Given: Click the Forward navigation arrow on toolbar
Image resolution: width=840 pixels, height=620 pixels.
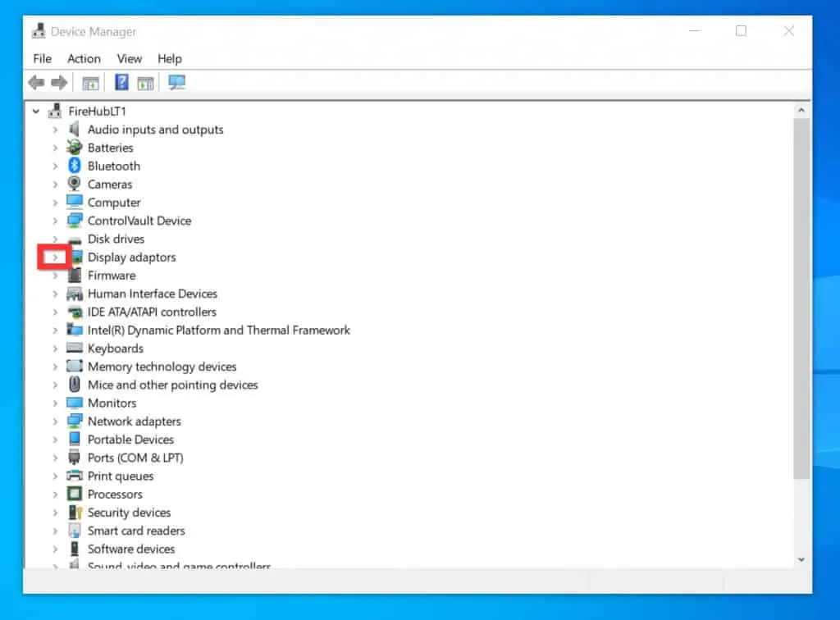Looking at the screenshot, I should [58, 82].
